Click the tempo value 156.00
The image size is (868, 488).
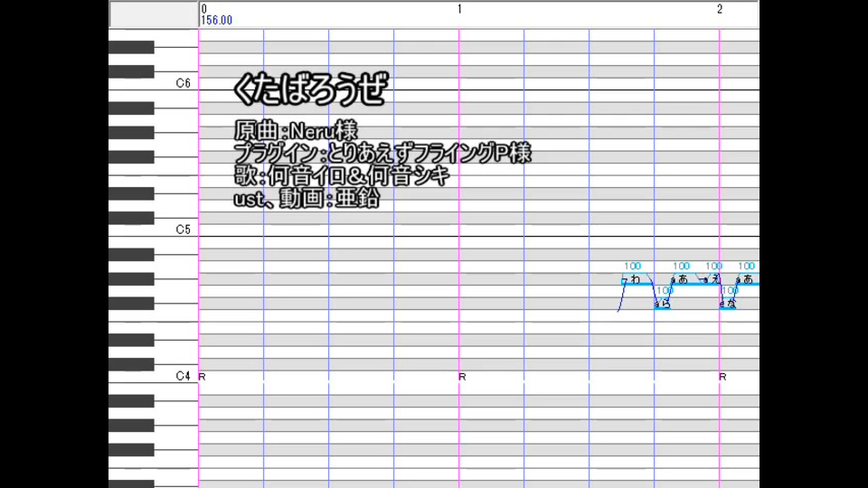(216, 21)
